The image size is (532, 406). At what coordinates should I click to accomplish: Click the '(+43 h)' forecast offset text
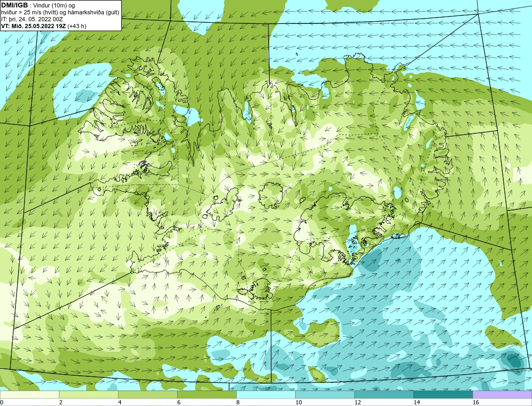77,26
